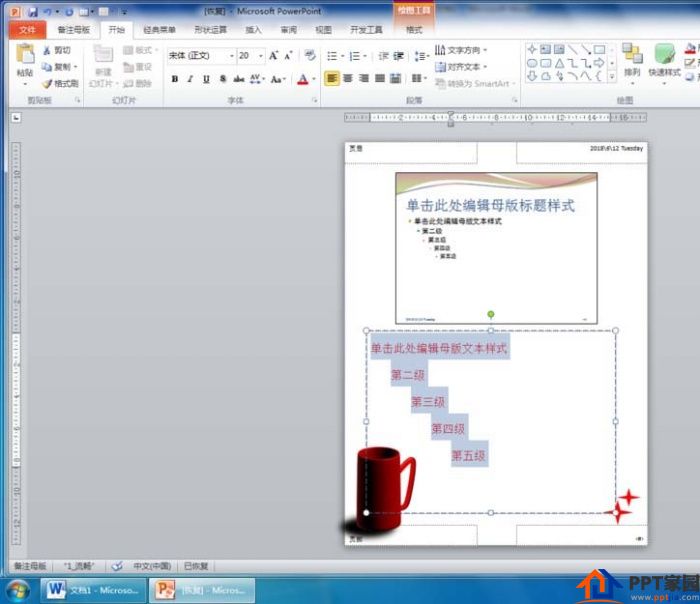Click the Arrange shapes icon

pyautogui.click(x=632, y=54)
